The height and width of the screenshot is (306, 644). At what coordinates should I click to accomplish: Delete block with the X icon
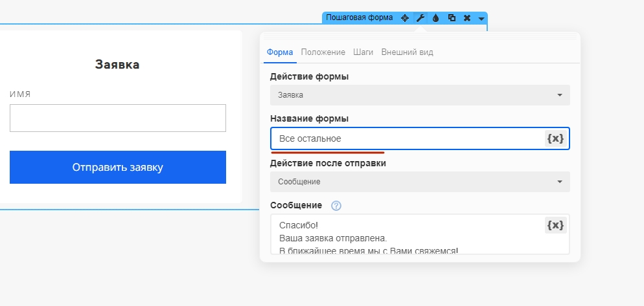tap(467, 17)
